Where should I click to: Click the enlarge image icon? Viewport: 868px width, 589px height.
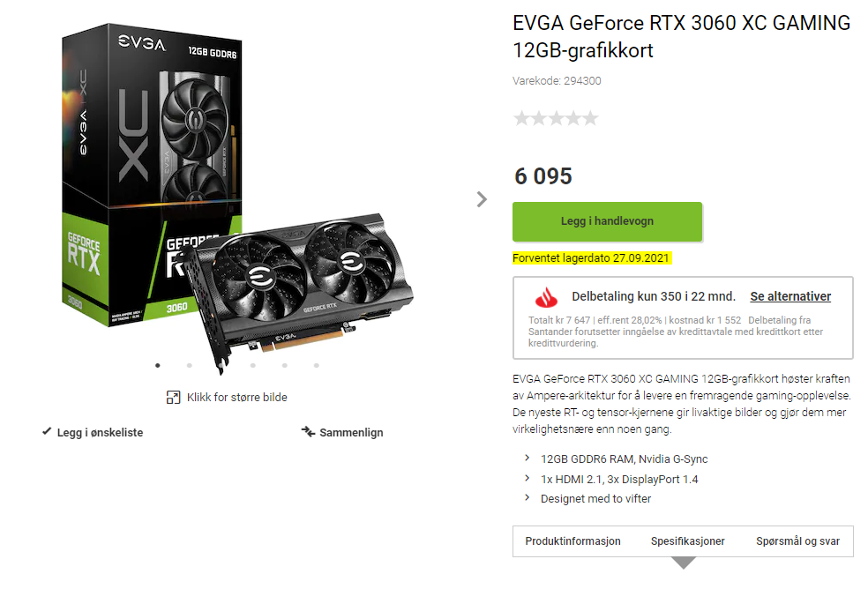[x=173, y=397]
